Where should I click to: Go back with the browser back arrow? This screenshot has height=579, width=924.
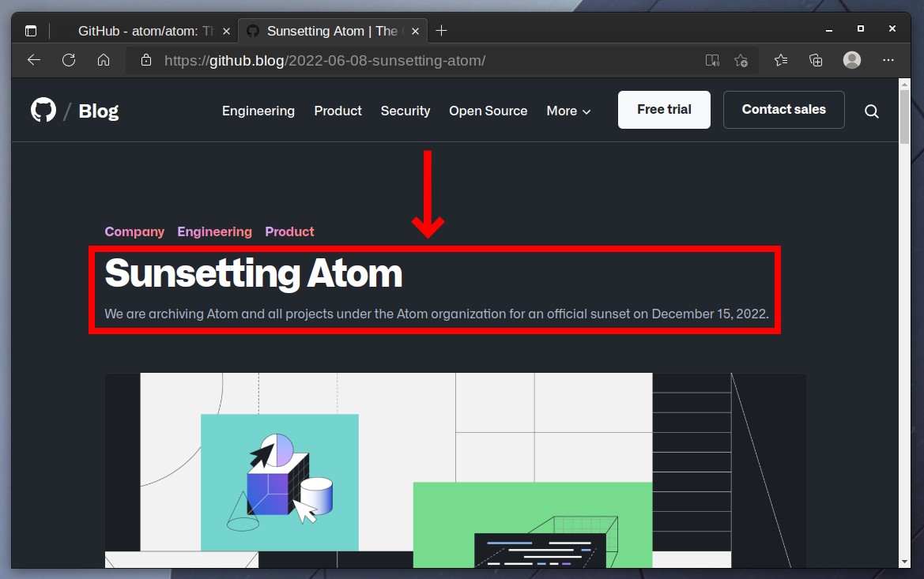pyautogui.click(x=34, y=60)
